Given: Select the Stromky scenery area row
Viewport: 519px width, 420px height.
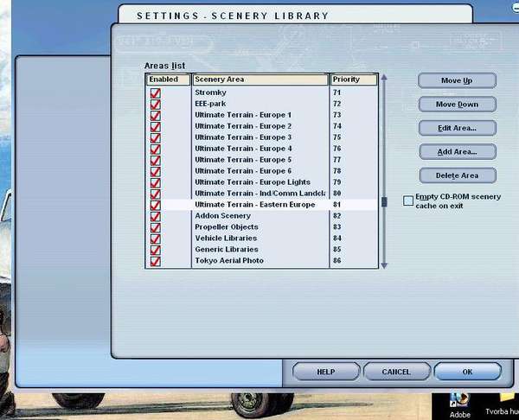Looking at the screenshot, I should (261, 92).
